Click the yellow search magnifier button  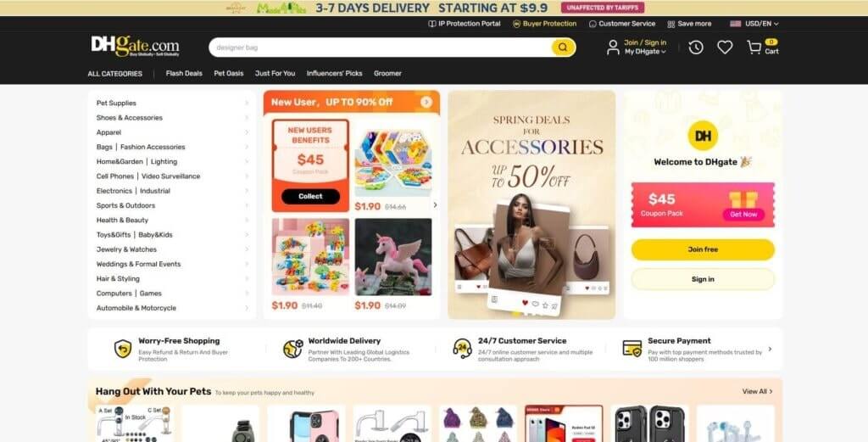tap(563, 48)
